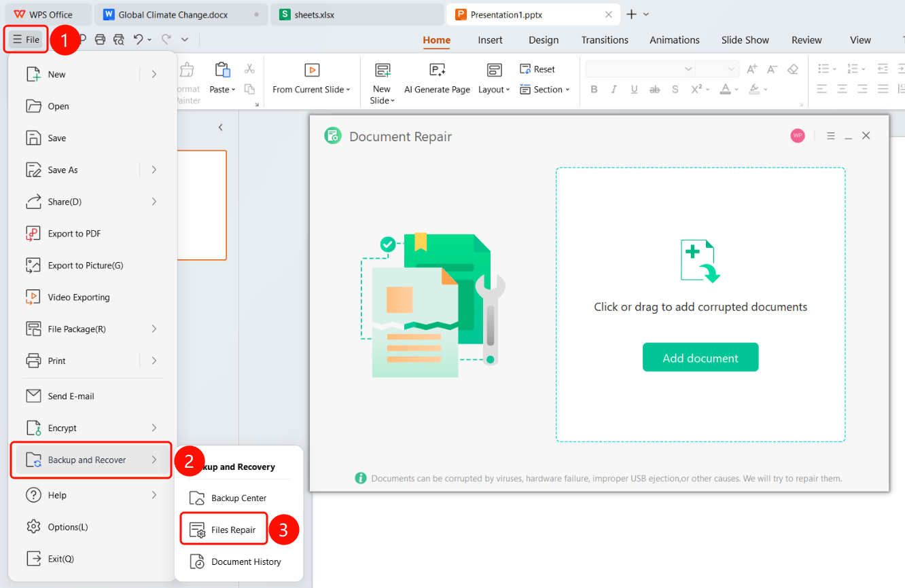
Task: Click the new tab plus button
Action: (631, 14)
